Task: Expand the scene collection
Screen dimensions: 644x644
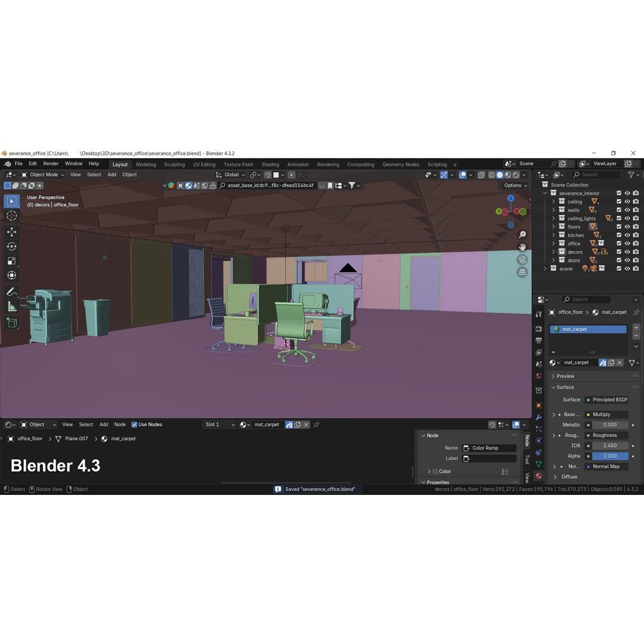Action: (x=545, y=268)
